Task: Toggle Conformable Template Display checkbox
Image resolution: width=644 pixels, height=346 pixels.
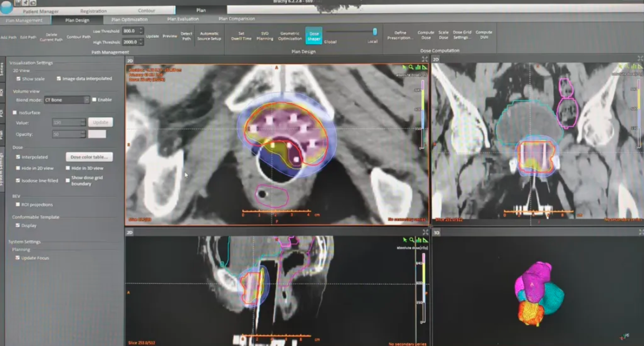Action: click(18, 225)
